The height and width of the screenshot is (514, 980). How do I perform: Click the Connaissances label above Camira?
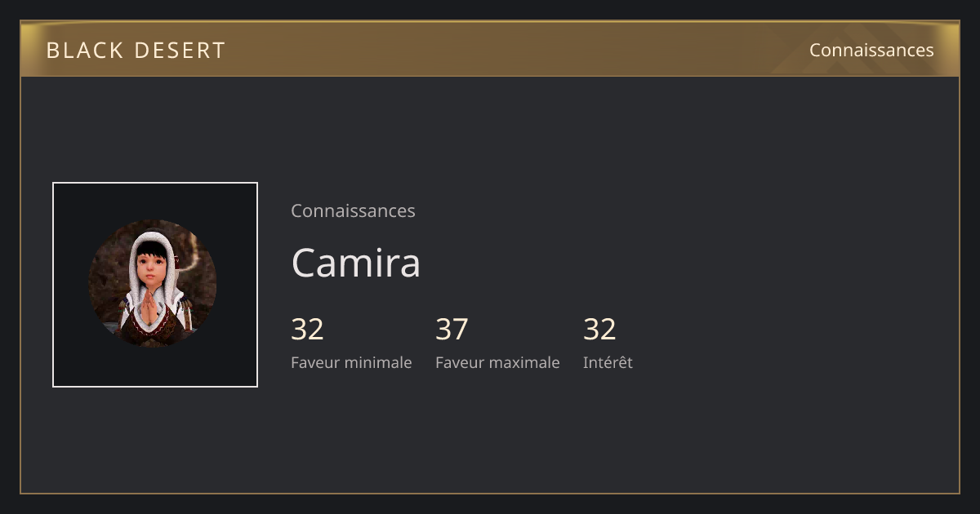pyautogui.click(x=353, y=210)
